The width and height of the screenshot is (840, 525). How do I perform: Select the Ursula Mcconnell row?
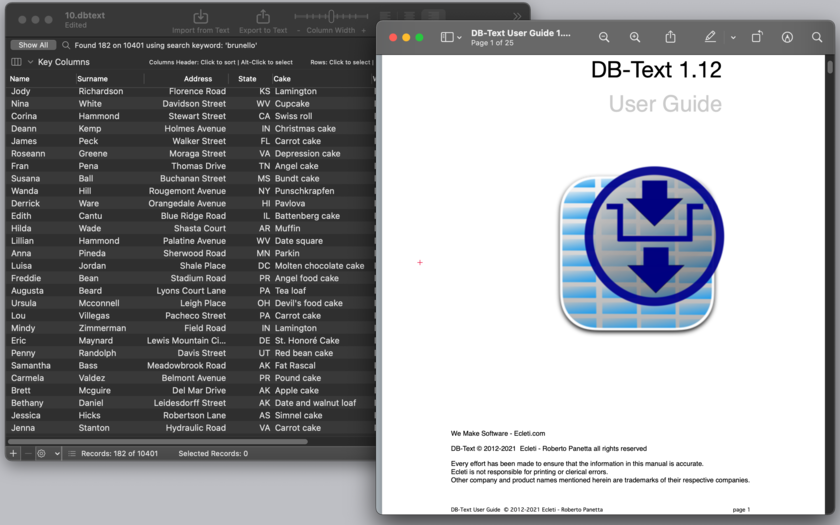click(x=190, y=303)
